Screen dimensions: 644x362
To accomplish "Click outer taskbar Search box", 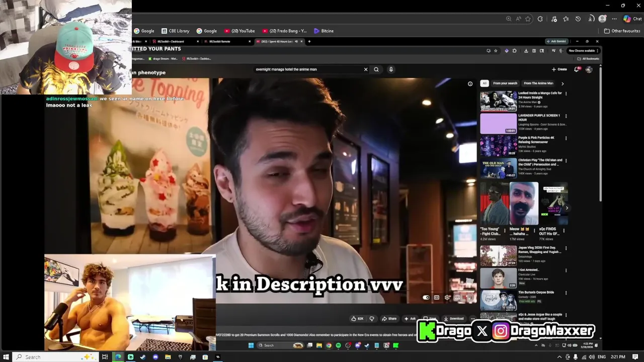I will (x=54, y=357).
